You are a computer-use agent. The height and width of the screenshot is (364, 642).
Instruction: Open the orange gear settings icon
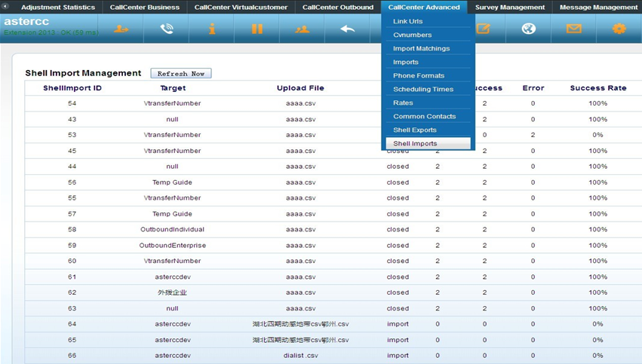pos(619,29)
